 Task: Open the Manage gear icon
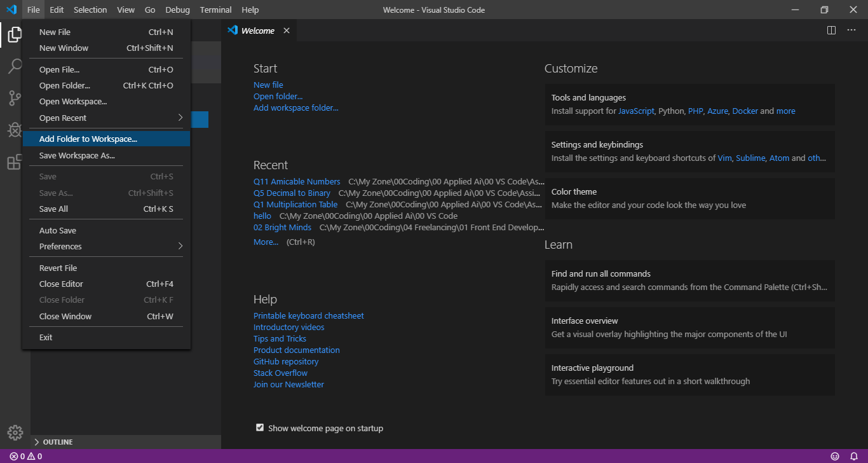[x=15, y=432]
